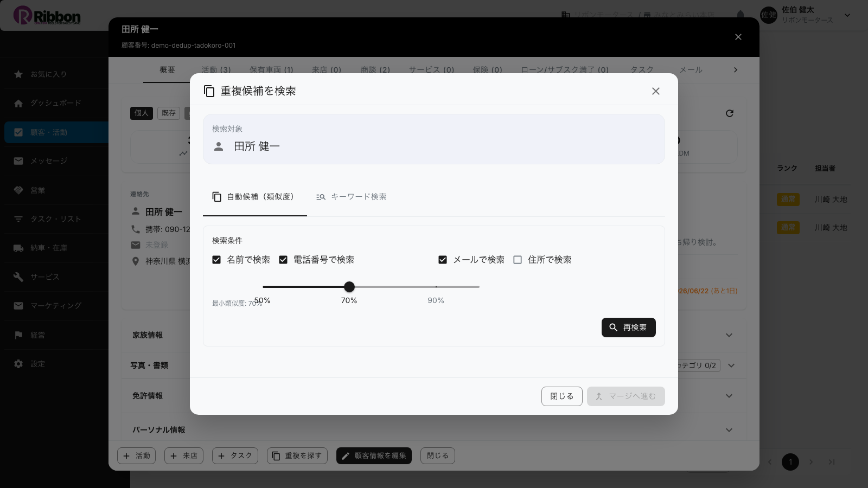Enable the 住所で検索 checkbox
This screenshot has width=868, height=488.
click(x=518, y=260)
